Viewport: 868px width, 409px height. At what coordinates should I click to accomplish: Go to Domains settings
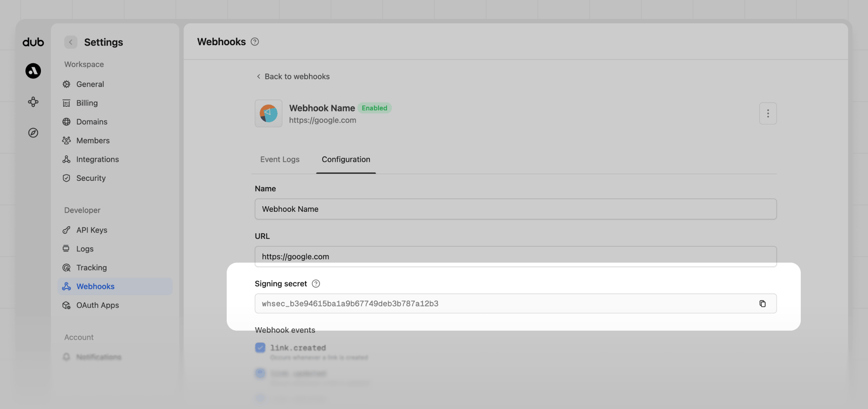(x=115, y=122)
